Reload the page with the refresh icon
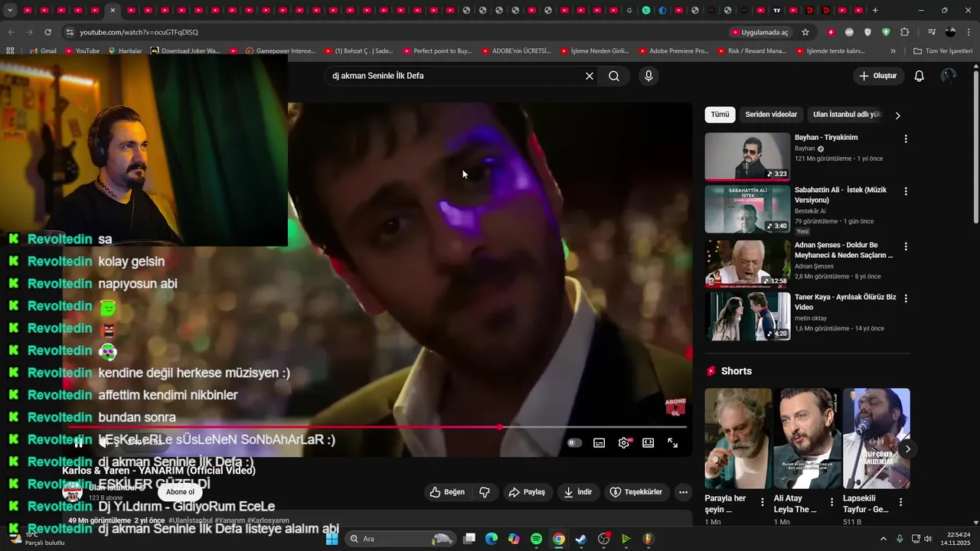This screenshot has height=551, width=980. tap(47, 32)
